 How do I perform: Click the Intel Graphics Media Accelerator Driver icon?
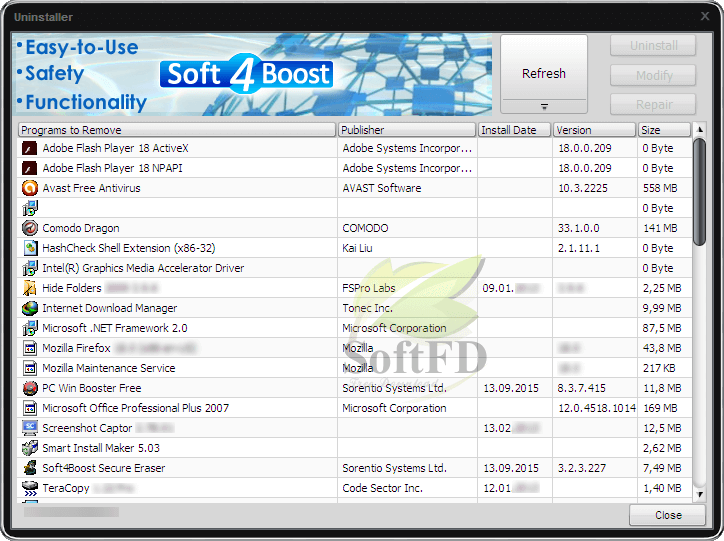pos(30,268)
